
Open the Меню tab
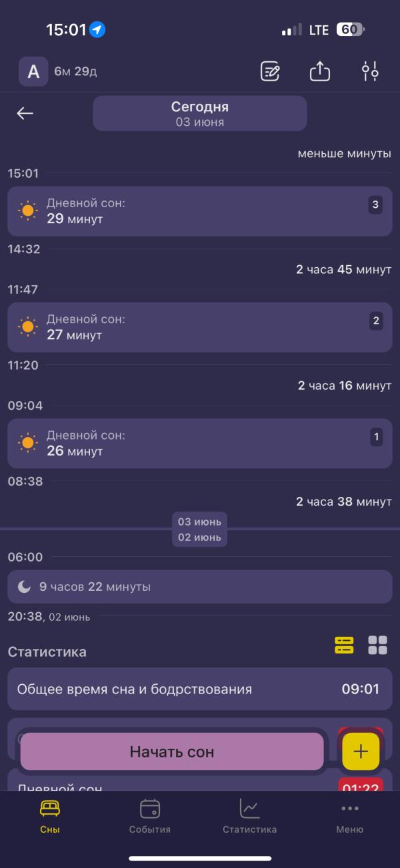tap(350, 817)
